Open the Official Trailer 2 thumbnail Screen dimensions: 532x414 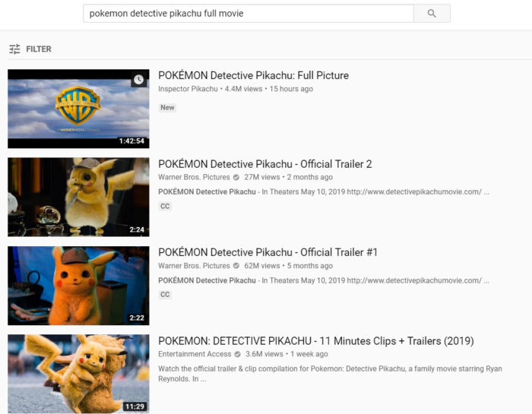click(x=78, y=197)
